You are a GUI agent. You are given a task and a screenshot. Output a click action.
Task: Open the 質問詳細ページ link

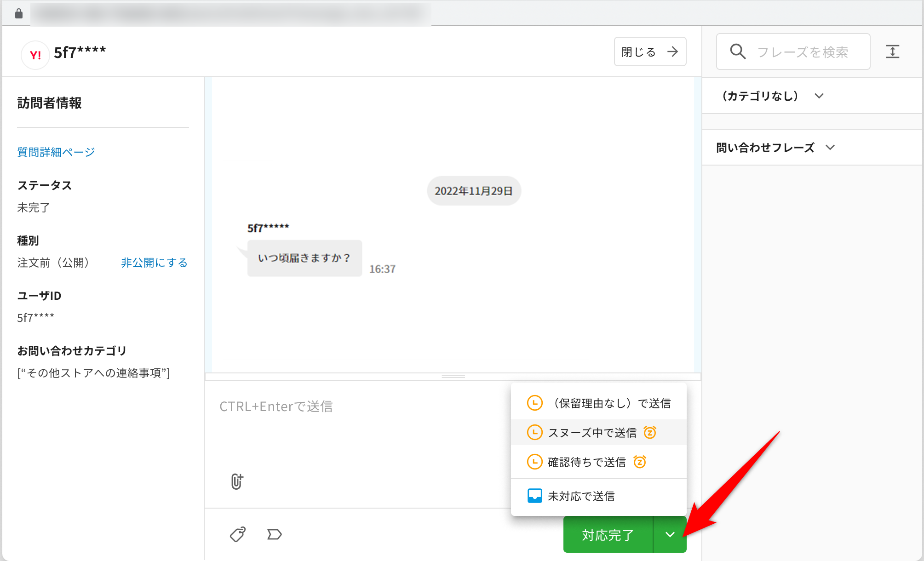click(x=56, y=152)
